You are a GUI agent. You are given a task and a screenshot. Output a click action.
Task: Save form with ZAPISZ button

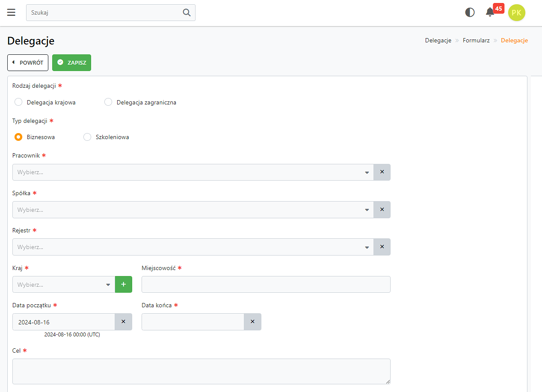(x=71, y=62)
